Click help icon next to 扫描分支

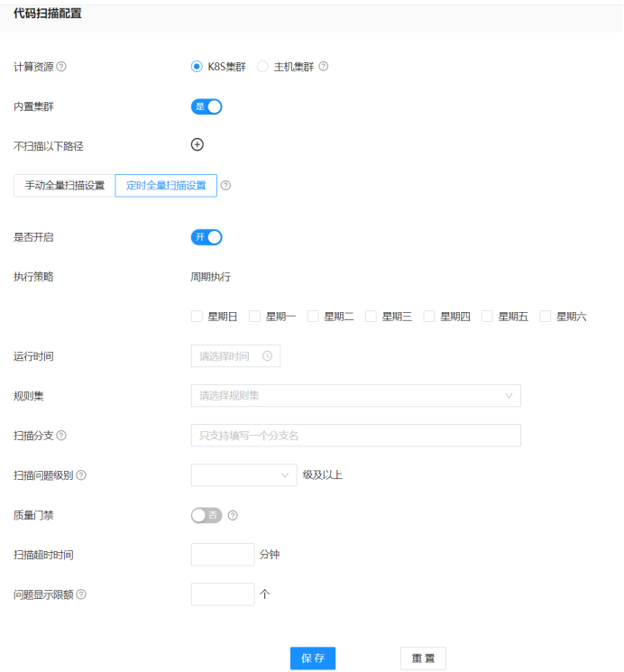(61, 436)
